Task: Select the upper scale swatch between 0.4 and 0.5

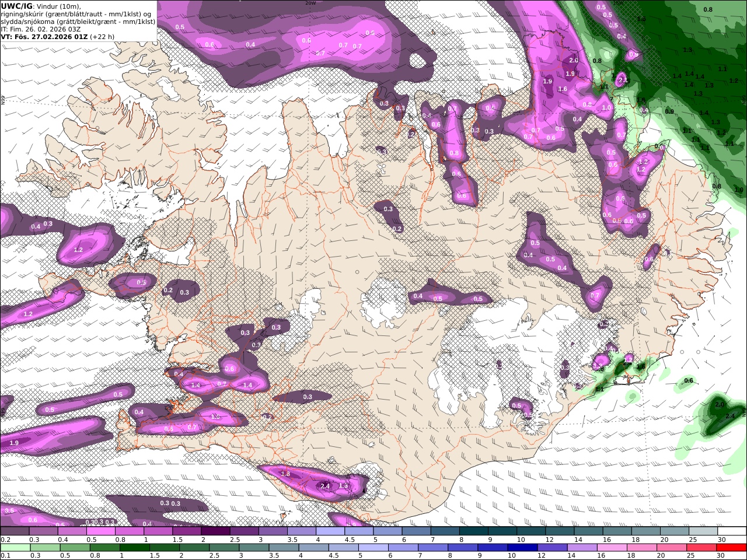Action: coord(73,531)
